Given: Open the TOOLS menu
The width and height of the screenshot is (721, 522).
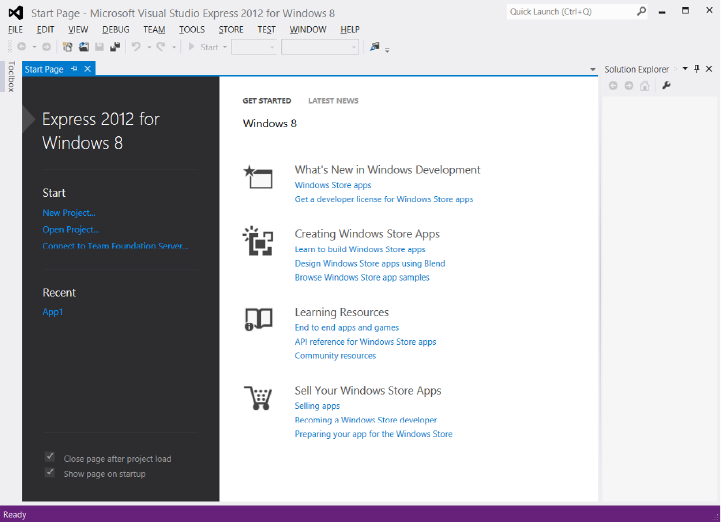Looking at the screenshot, I should point(192,29).
